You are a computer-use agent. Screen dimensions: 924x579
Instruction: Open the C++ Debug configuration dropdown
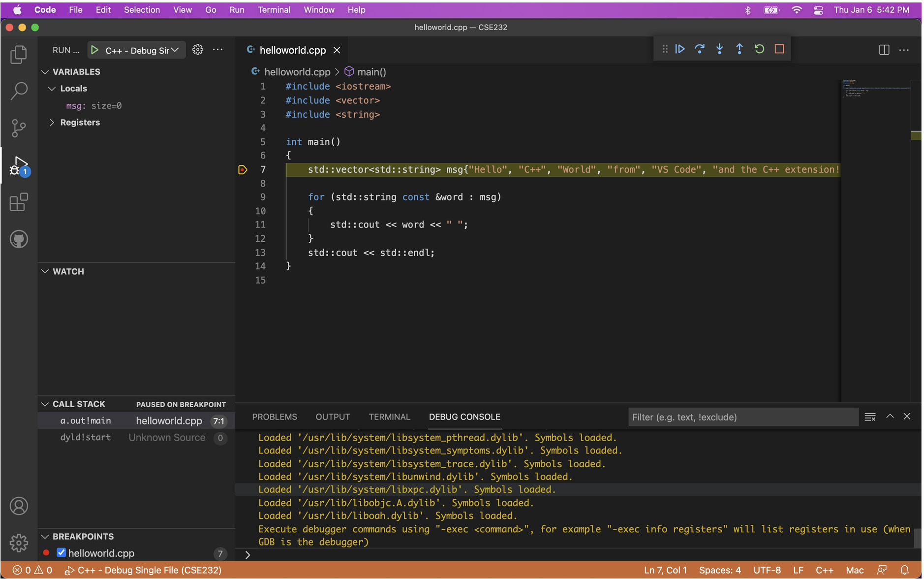[x=176, y=50]
